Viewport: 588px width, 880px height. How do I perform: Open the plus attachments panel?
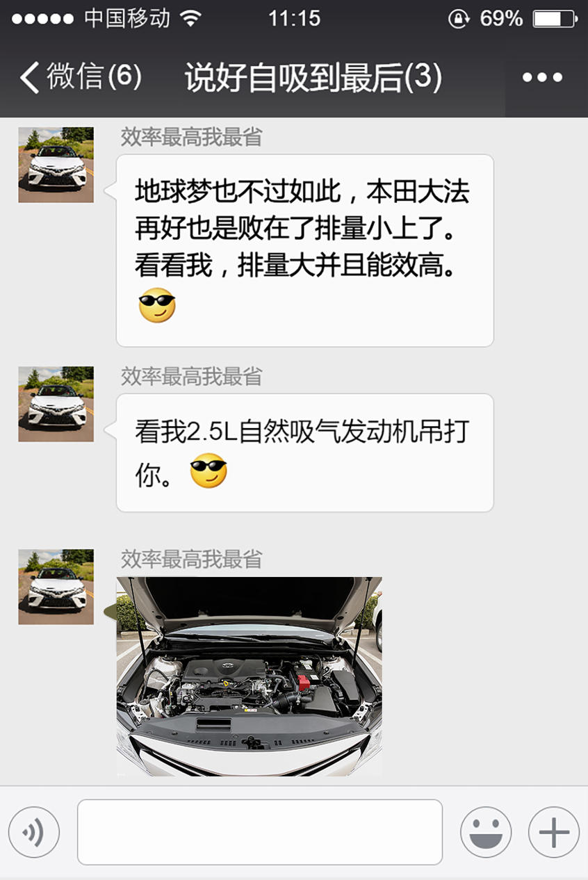(554, 832)
